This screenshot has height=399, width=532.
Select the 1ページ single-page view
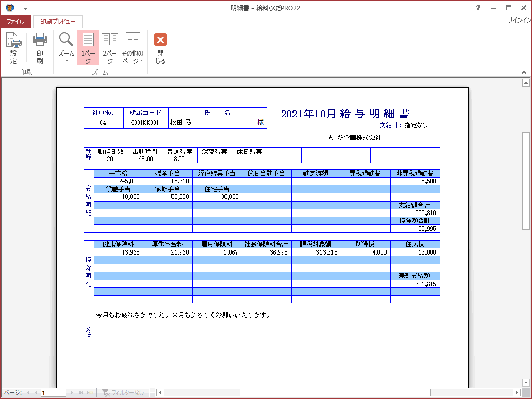88,47
